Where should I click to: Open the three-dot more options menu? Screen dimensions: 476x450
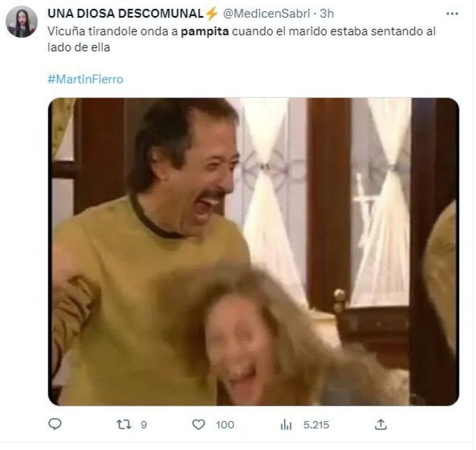point(452,14)
